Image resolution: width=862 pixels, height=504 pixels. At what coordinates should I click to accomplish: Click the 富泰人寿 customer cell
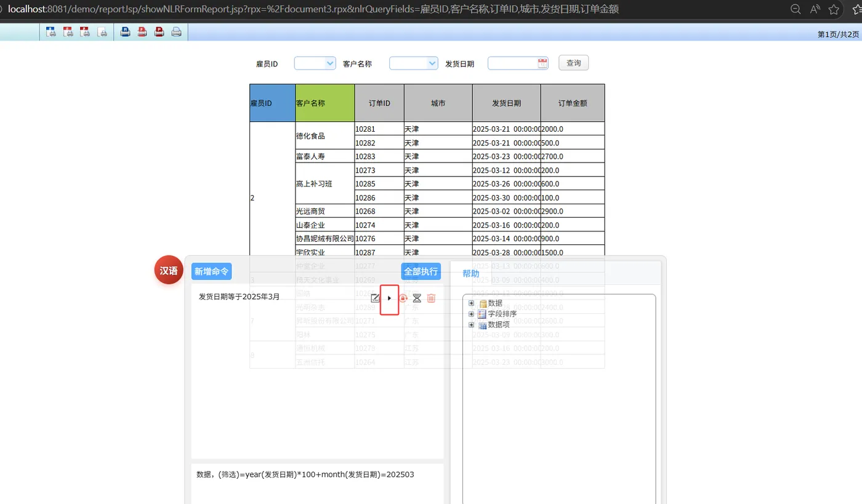coord(325,156)
